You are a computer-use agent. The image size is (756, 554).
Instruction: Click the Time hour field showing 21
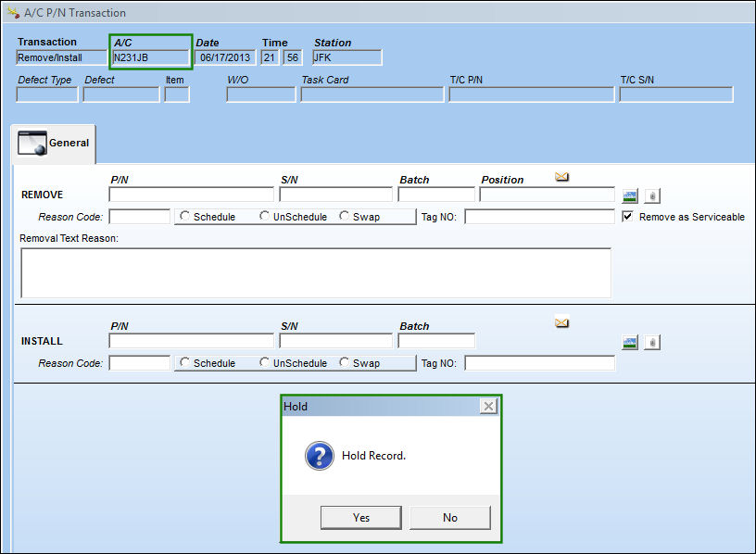[270, 57]
